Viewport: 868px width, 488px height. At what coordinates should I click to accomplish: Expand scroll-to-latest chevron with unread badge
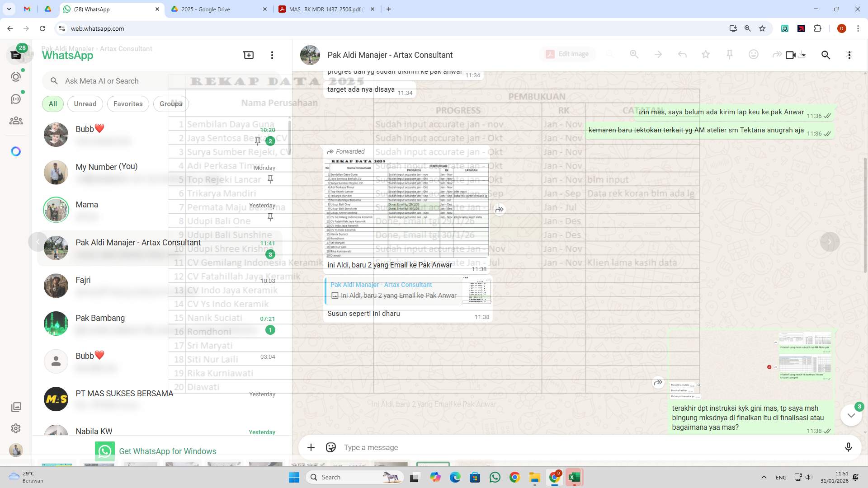click(852, 415)
